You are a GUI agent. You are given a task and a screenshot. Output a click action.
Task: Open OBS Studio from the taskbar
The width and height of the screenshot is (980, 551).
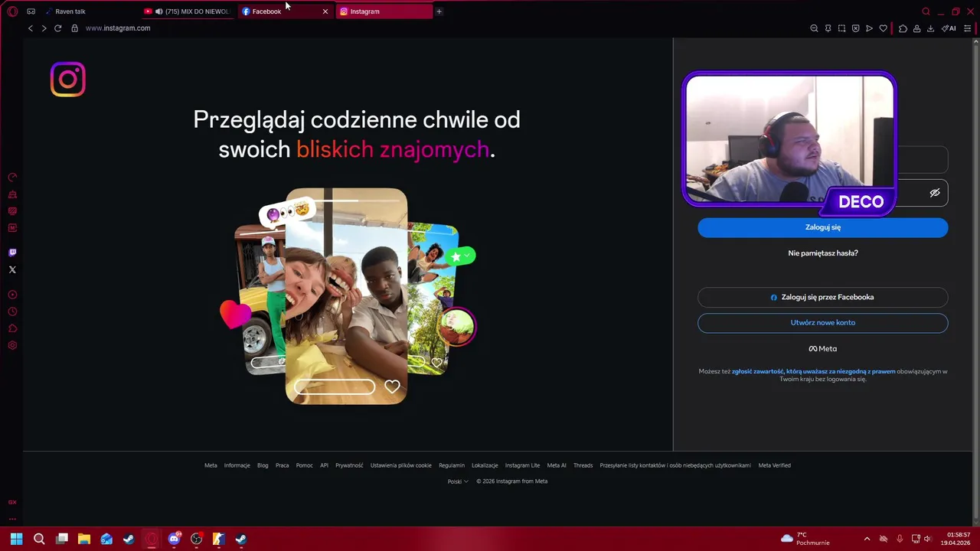[x=196, y=539]
